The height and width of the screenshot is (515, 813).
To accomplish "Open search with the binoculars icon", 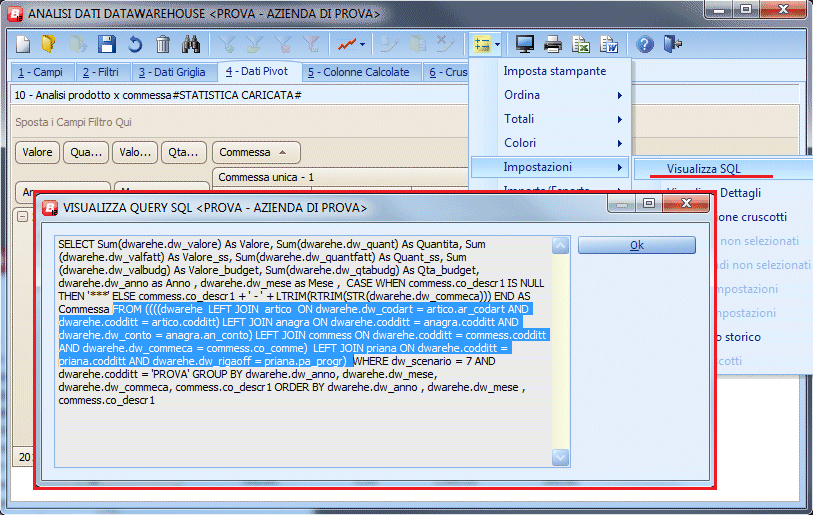I will pos(191,45).
